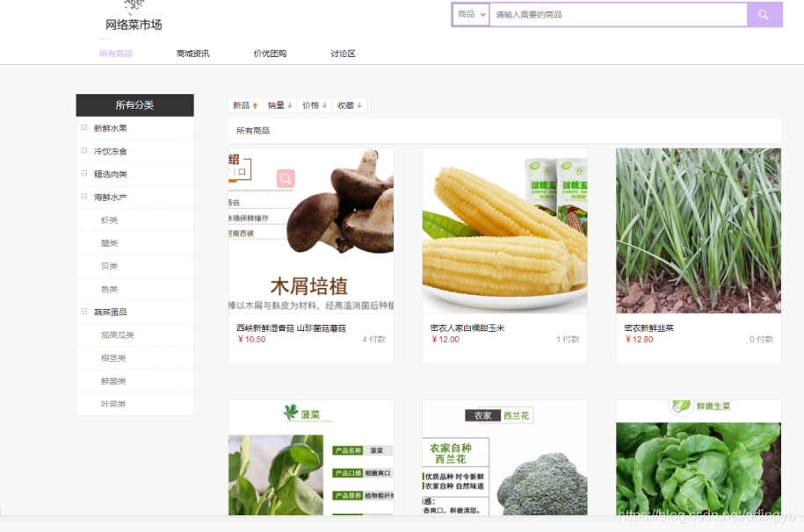
Task: Open the 密农人家白糯甜玉米 product title
Action: click(467, 328)
